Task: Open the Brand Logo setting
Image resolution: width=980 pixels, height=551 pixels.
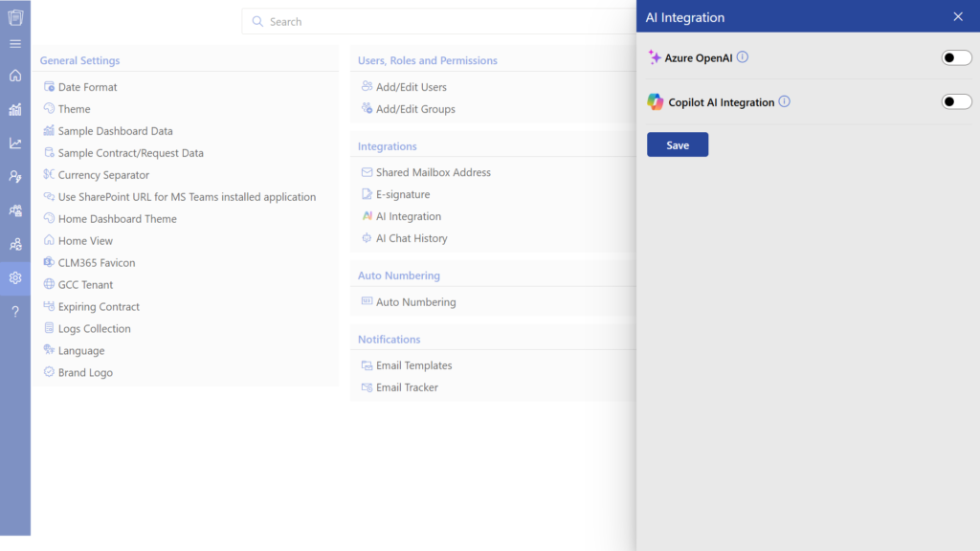Action: click(x=85, y=373)
